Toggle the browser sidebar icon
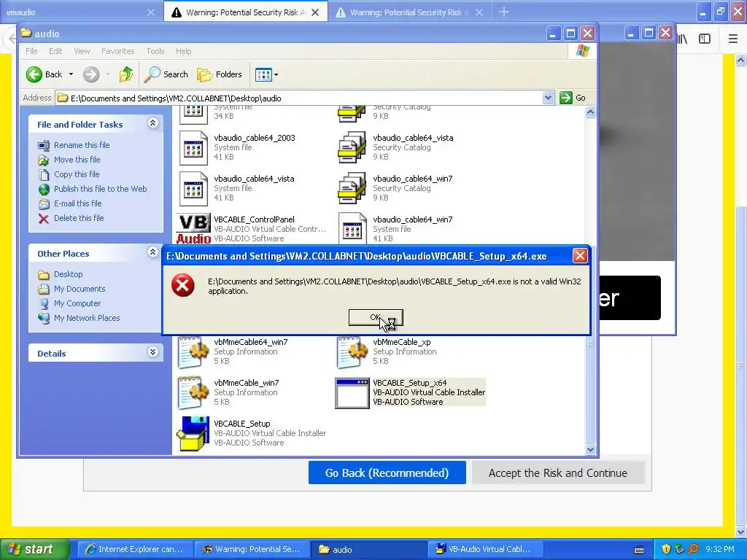 pyautogui.click(x=705, y=39)
